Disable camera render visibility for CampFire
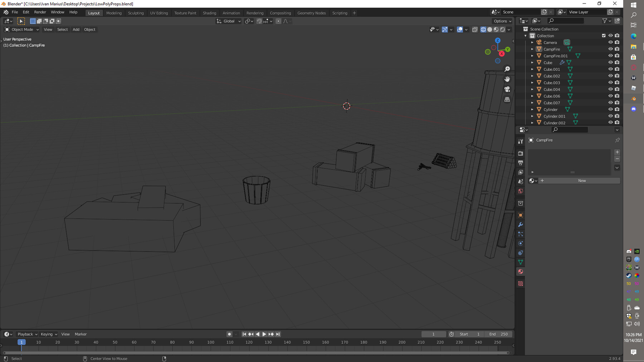 pos(617,49)
